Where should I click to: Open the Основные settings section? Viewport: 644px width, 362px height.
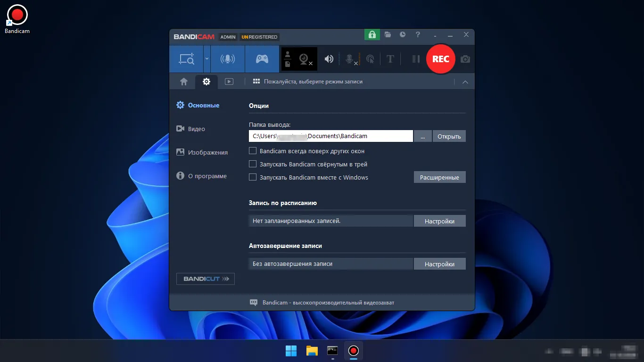tap(198, 105)
